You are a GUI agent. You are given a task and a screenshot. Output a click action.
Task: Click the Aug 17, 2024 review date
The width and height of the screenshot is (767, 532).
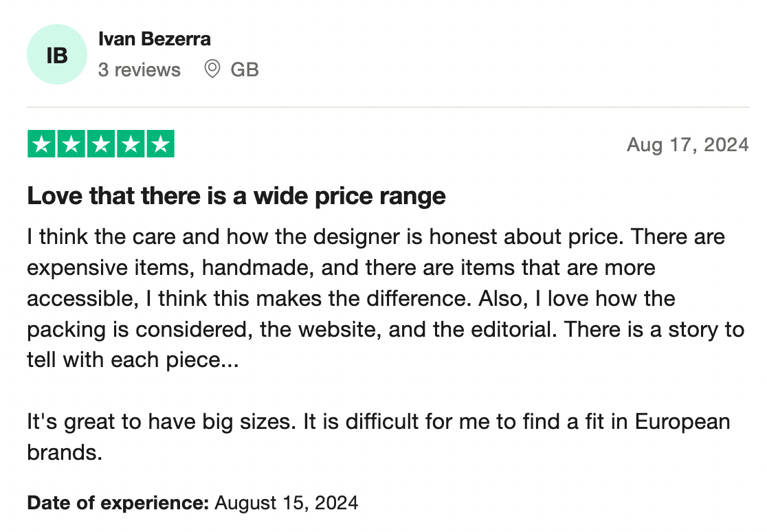(x=687, y=145)
